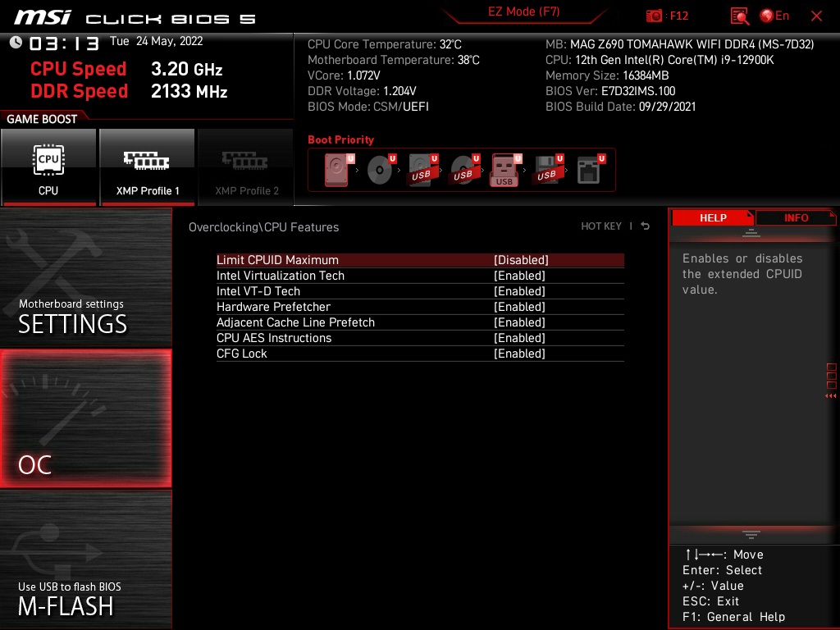This screenshot has height=630, width=840.
Task: Change Intel VT-D Tech [Enabled] value
Action: [x=519, y=291]
